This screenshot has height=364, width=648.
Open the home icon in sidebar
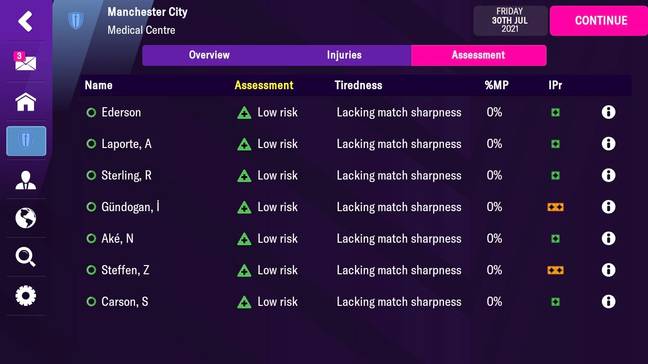pyautogui.click(x=26, y=102)
